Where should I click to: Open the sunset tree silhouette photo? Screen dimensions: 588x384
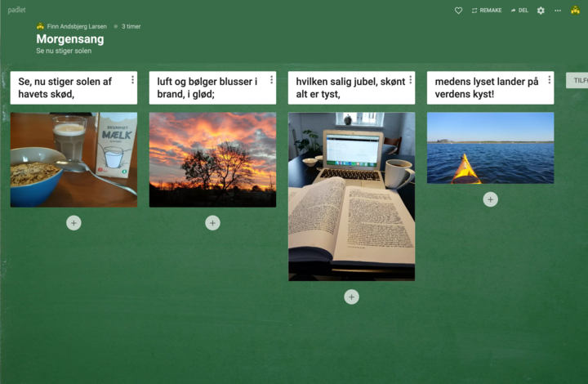tap(212, 159)
